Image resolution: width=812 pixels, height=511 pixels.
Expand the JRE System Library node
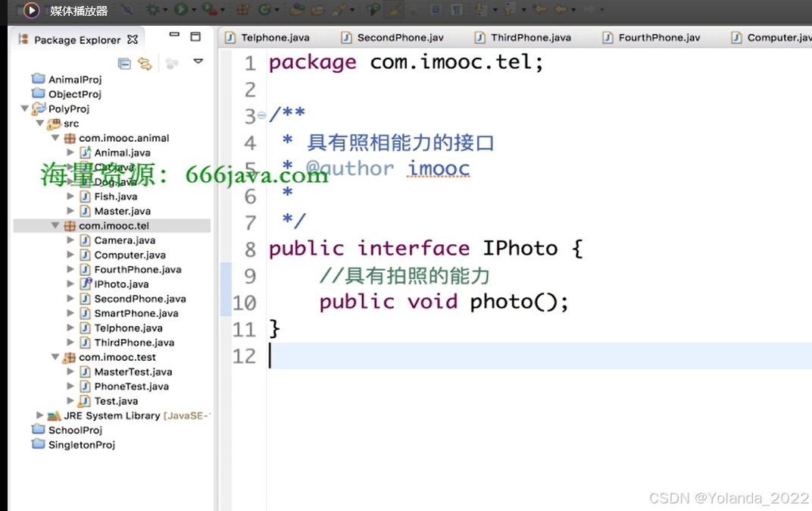click(40, 415)
